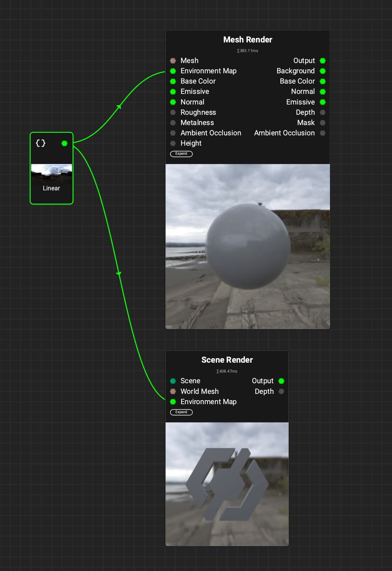This screenshot has height=571, width=392.
Task: Expand the Scene Render node options
Action: [x=181, y=412]
